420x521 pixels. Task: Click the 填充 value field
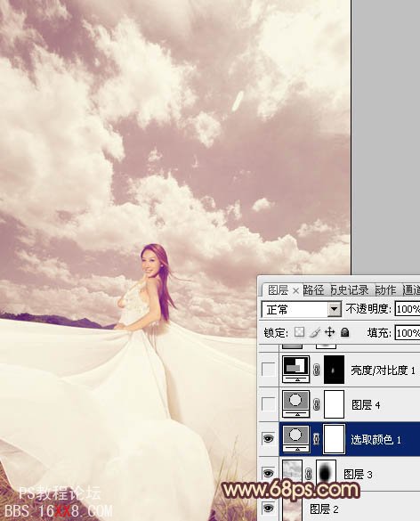[x=408, y=332]
